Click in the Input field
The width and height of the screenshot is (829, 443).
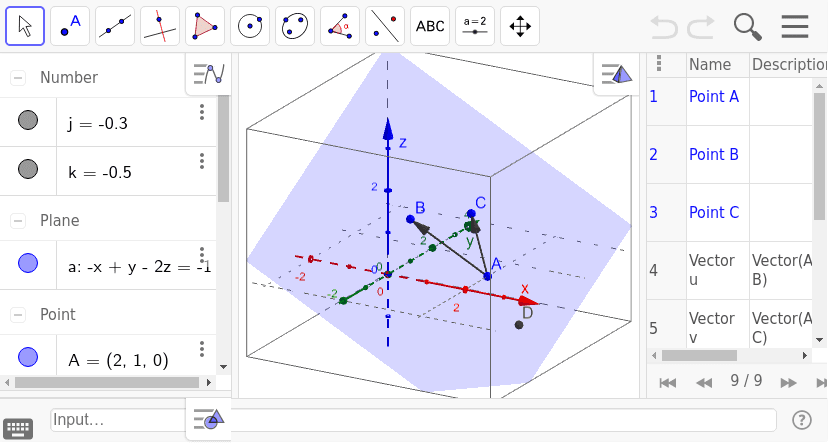[413, 420]
